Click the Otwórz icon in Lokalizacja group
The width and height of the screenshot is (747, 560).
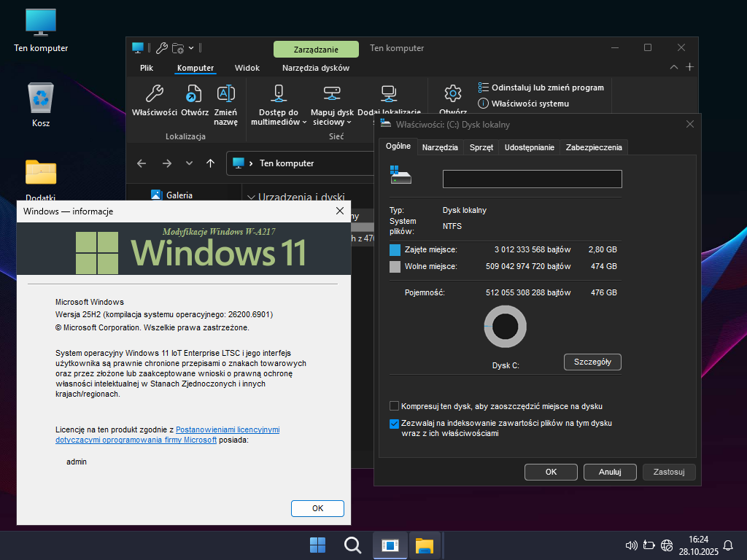tap(194, 94)
